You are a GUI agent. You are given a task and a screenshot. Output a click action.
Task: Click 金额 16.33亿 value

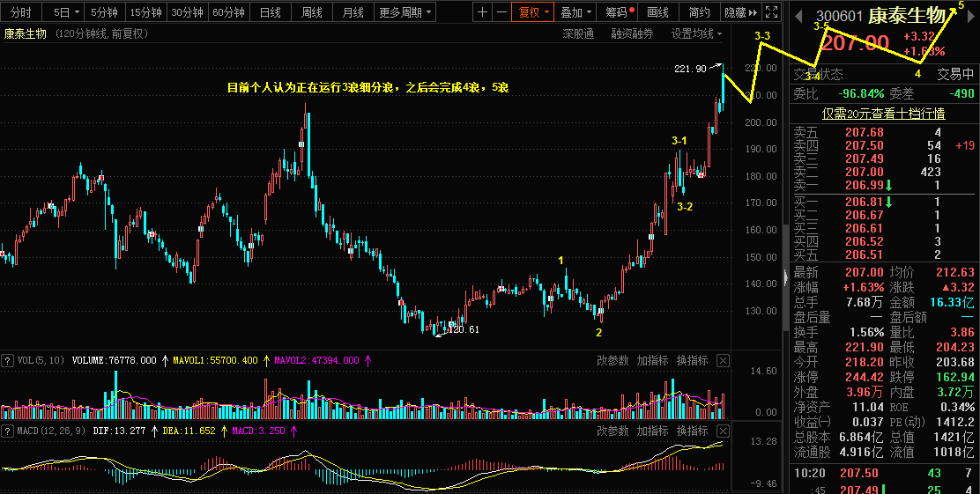click(951, 302)
